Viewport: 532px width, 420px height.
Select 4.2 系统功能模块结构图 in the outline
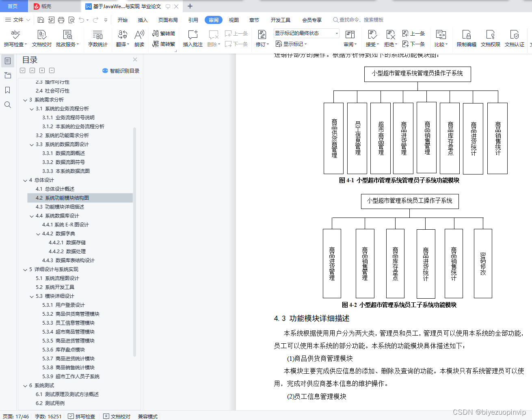click(62, 198)
